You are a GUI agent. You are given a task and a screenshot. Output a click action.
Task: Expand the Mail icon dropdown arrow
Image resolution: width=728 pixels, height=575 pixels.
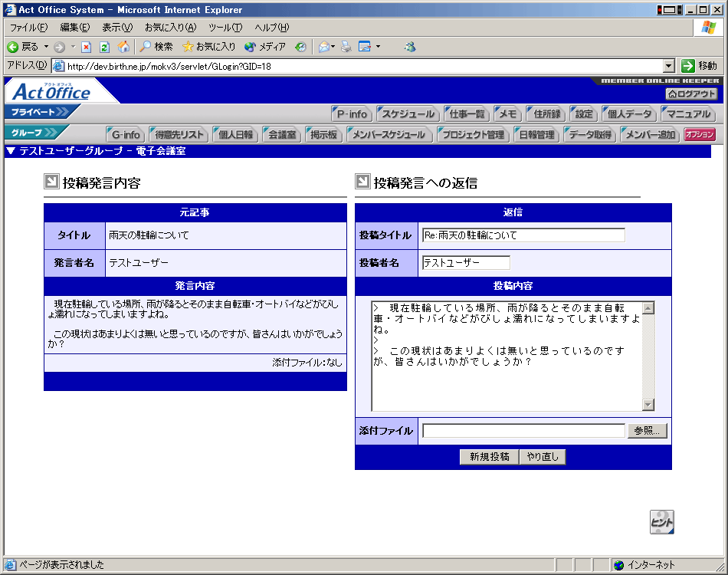333,47
